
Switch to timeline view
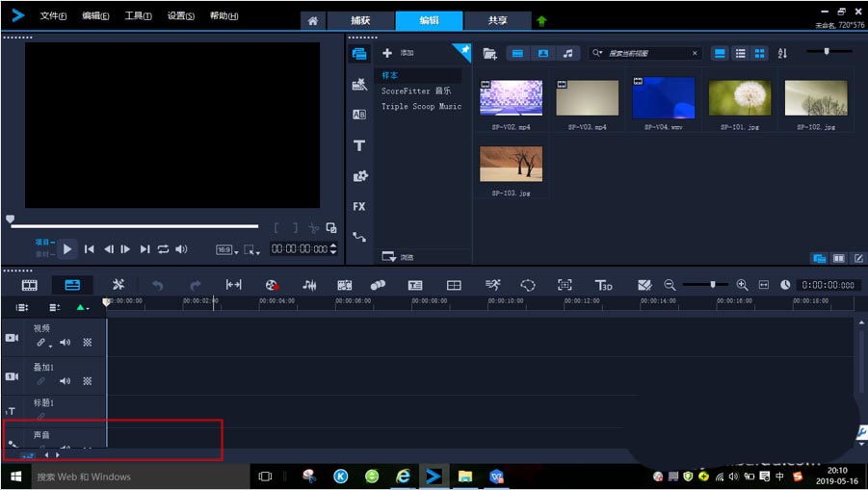[72, 285]
